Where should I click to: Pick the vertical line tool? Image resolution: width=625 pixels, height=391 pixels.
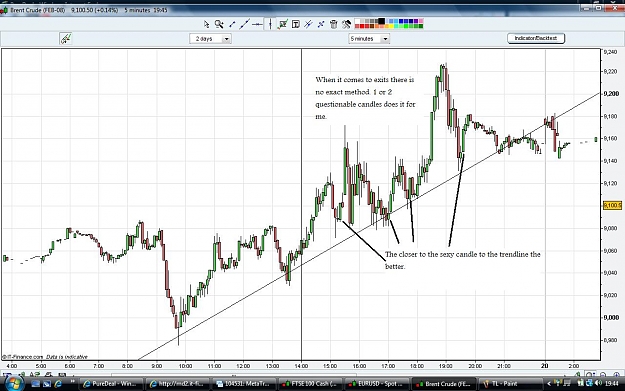[270, 24]
